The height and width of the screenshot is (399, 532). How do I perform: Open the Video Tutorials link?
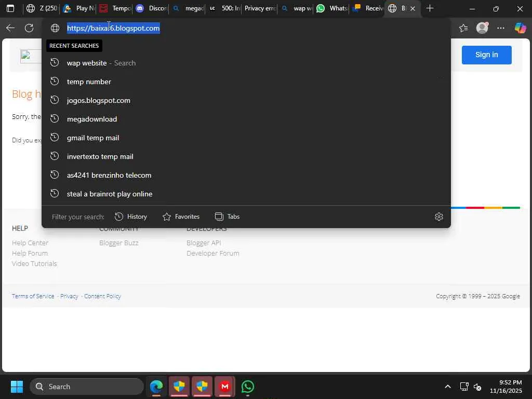pyautogui.click(x=34, y=263)
